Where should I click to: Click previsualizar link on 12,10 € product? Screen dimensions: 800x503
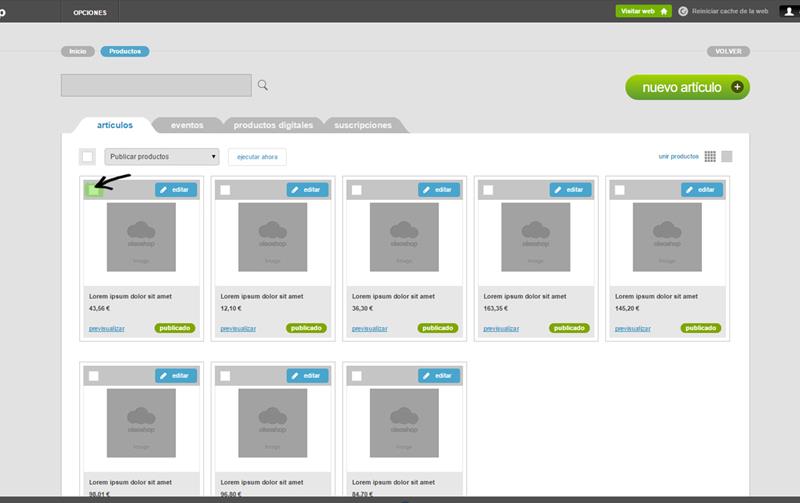click(238, 328)
